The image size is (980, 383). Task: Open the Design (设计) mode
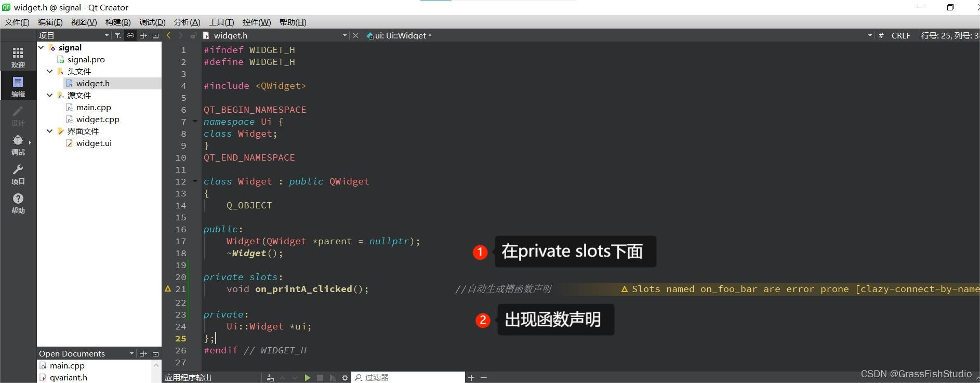pyautogui.click(x=18, y=115)
